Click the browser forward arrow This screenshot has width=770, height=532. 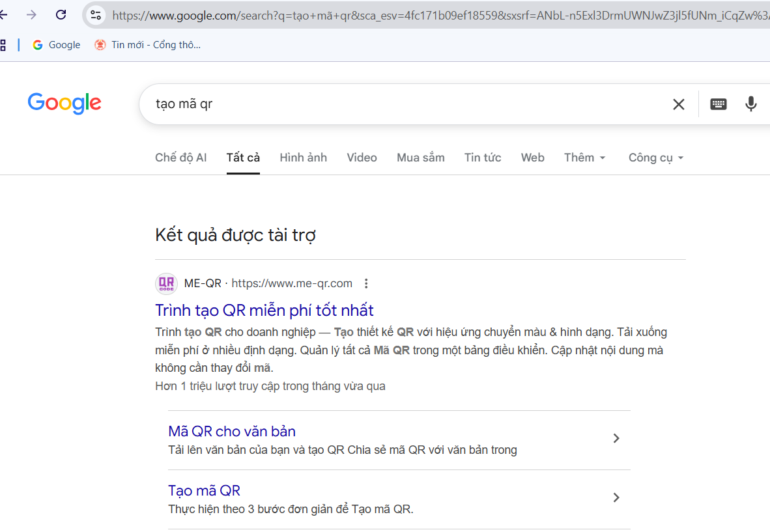[x=31, y=15]
